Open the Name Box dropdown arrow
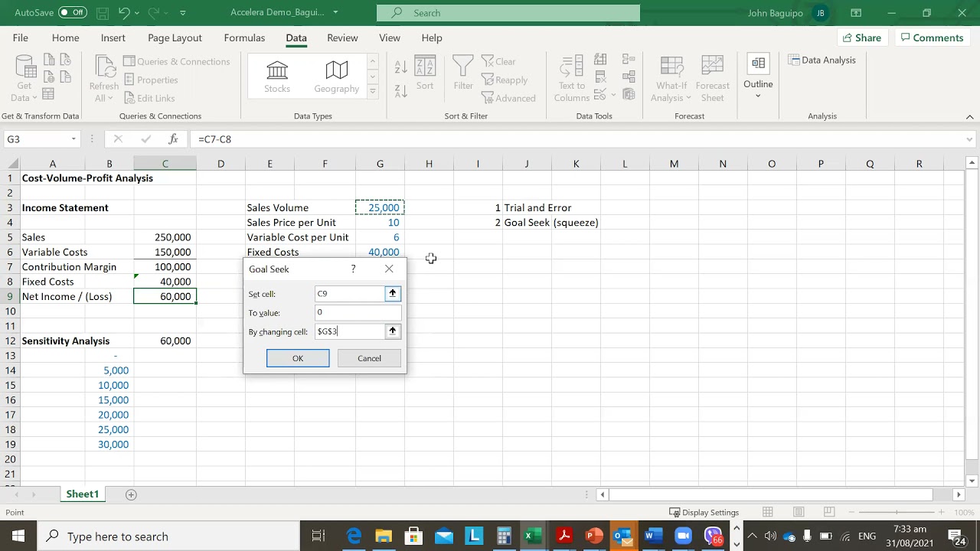Image resolution: width=980 pixels, height=551 pixels. pos(73,139)
